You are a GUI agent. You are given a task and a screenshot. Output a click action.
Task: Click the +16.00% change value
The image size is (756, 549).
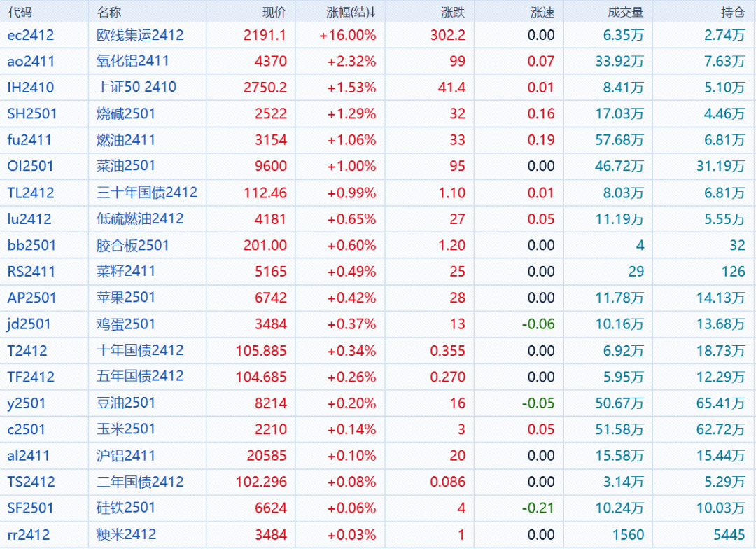(x=348, y=35)
